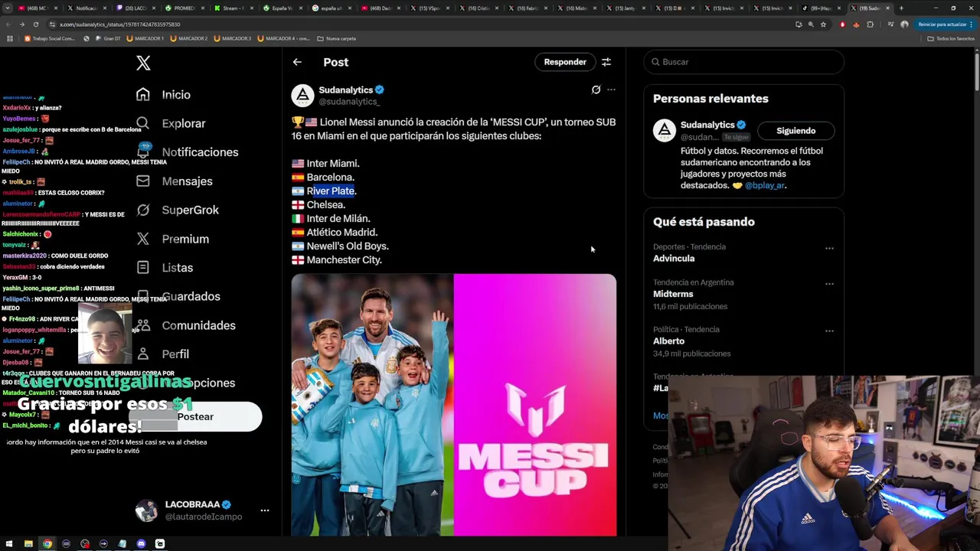Screen dimensions: 980x551
Task: Click Reiniciar para actualizar button
Action: (945, 24)
